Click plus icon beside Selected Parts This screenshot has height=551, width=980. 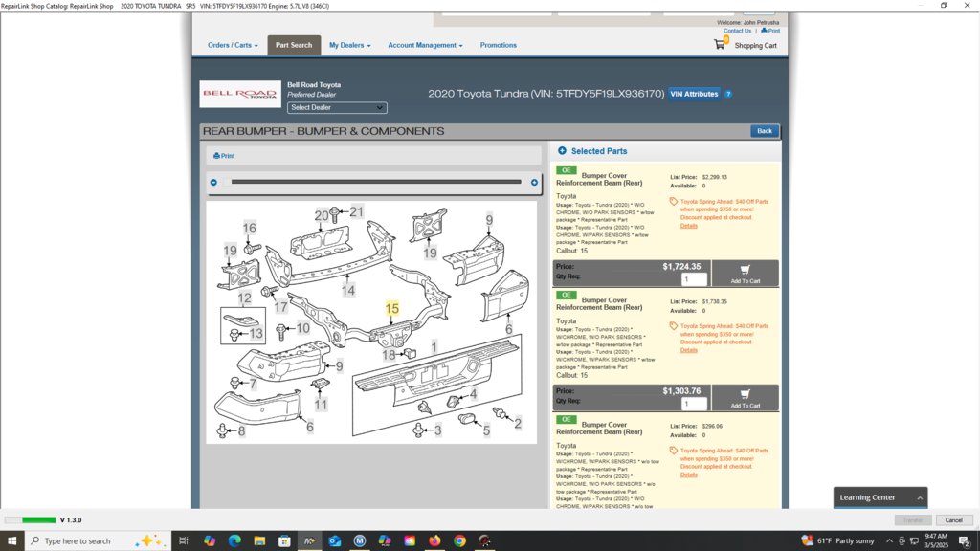click(x=562, y=150)
